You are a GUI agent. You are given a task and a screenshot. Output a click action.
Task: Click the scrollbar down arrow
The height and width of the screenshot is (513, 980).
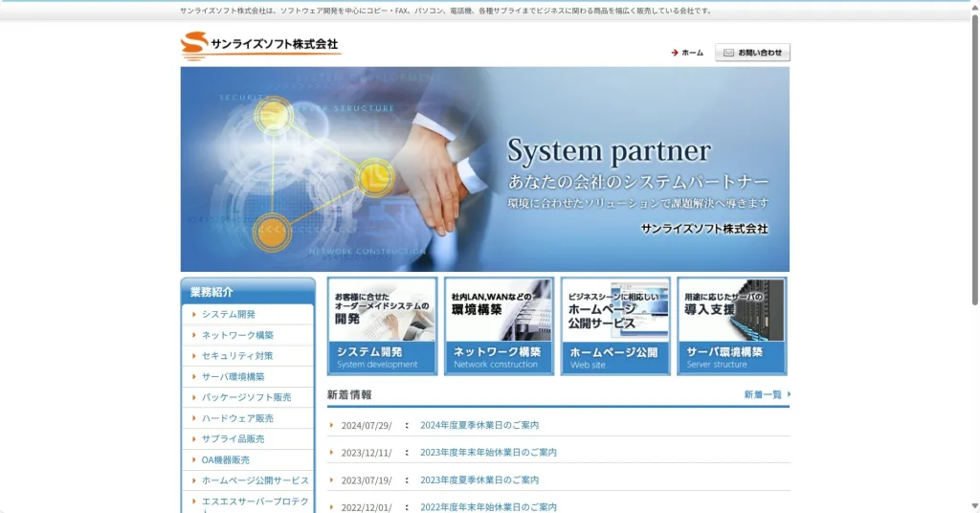click(x=974, y=506)
